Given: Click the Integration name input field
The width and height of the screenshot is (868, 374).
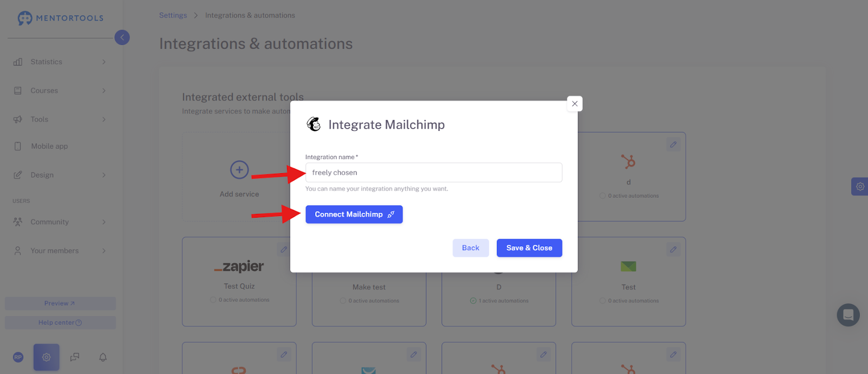Looking at the screenshot, I should pyautogui.click(x=433, y=173).
